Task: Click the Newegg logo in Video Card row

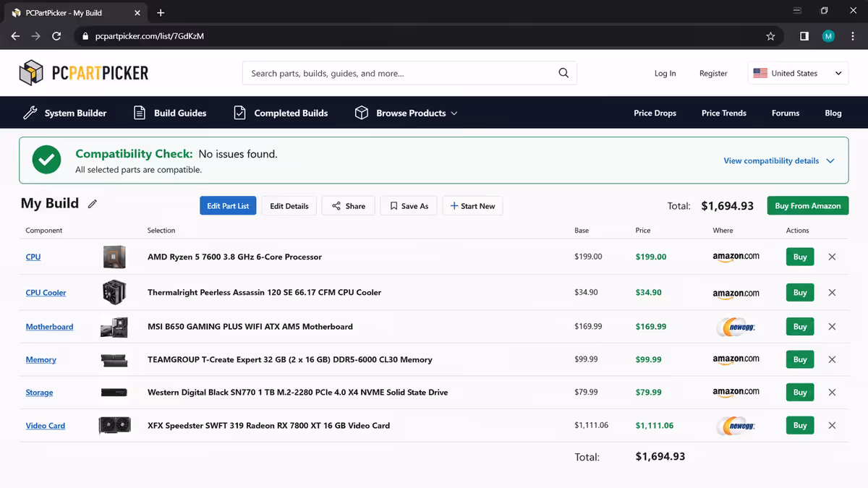Action: [736, 426]
